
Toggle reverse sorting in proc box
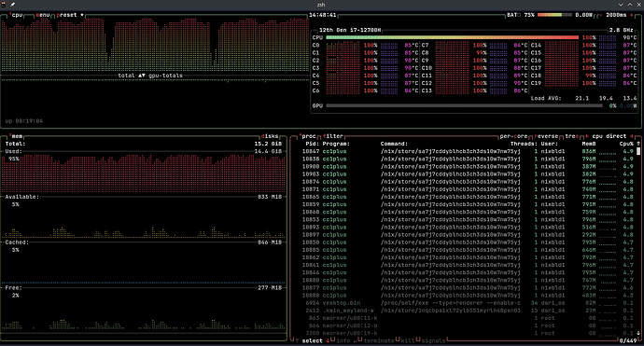pos(546,136)
